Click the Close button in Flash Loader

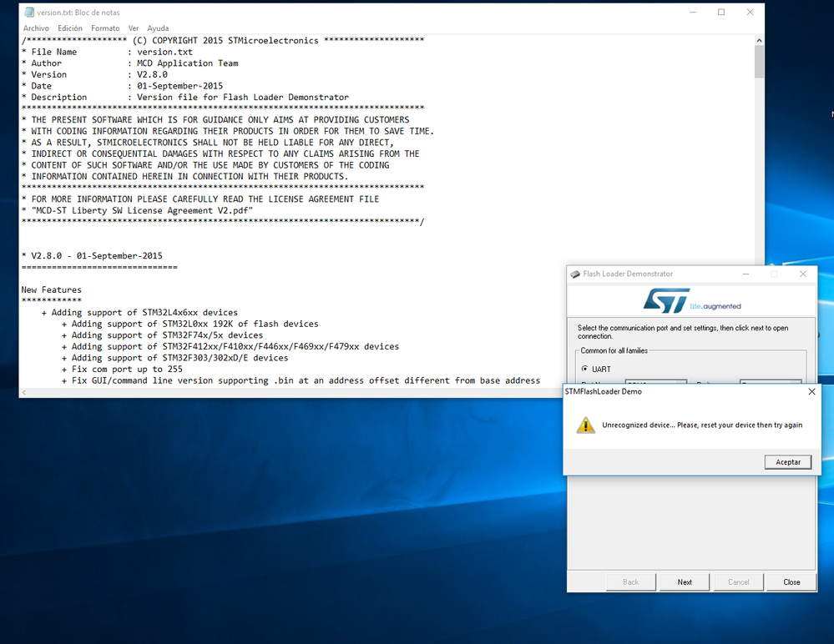point(791,582)
